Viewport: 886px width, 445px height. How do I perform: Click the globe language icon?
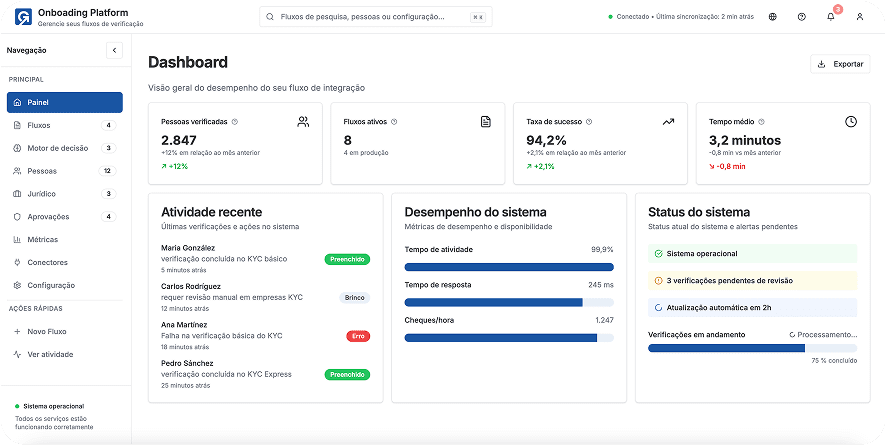coord(773,17)
